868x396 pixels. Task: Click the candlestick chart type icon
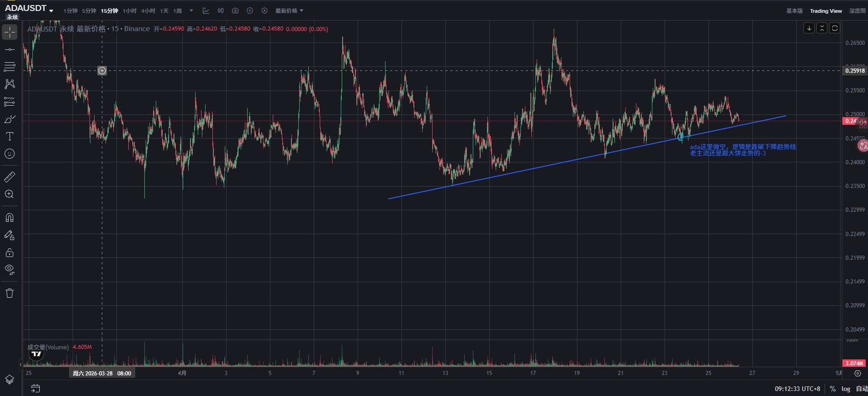coord(221,11)
